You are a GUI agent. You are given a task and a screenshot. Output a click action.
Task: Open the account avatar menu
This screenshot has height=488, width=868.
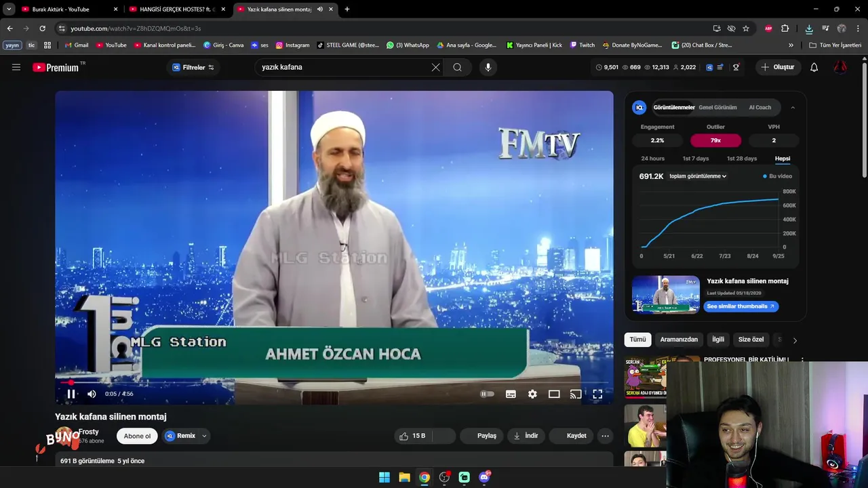pos(840,67)
